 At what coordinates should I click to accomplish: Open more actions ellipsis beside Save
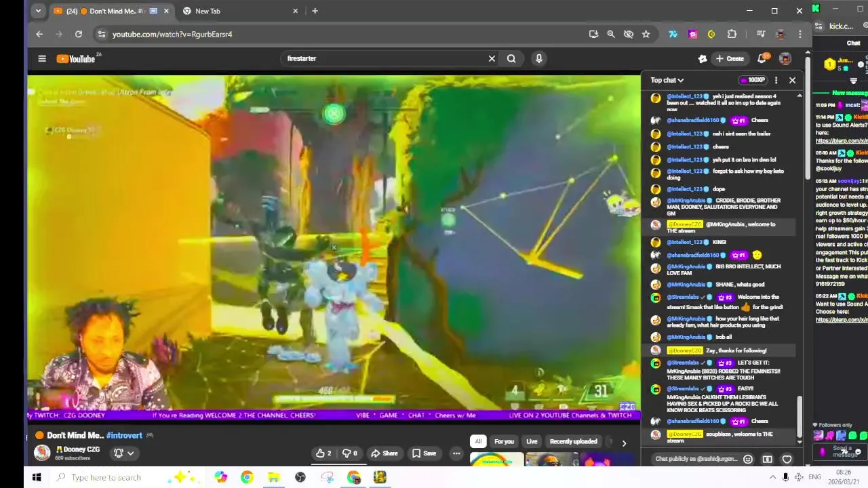(x=456, y=453)
